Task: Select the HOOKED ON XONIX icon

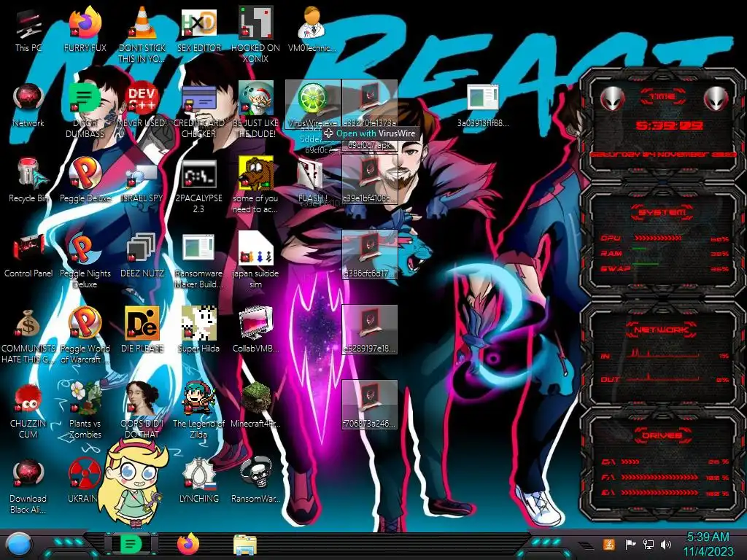Action: click(x=255, y=34)
